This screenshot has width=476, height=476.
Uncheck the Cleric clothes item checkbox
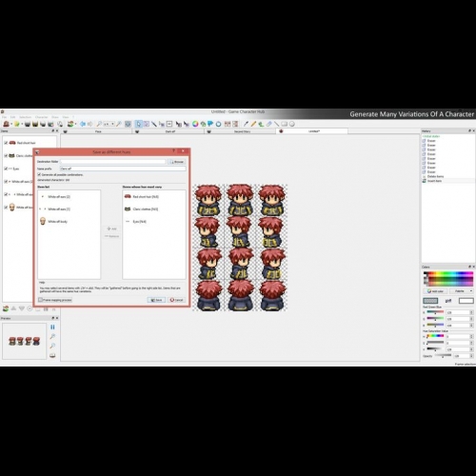(6, 156)
